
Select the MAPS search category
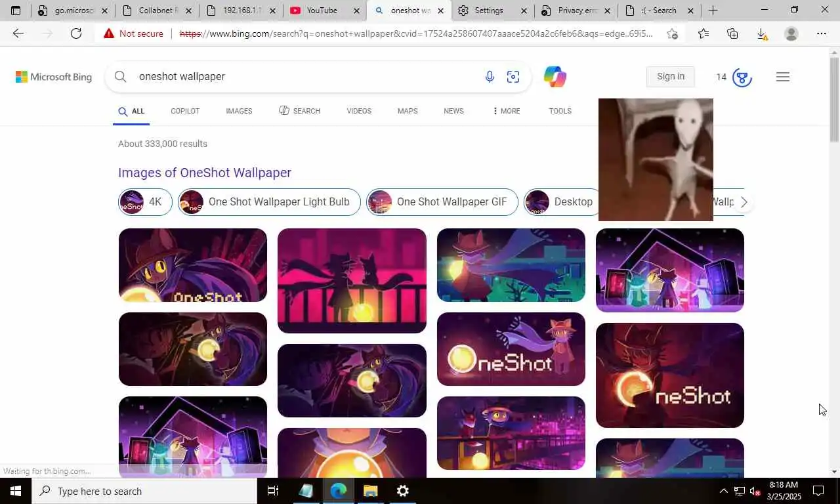pos(408,111)
